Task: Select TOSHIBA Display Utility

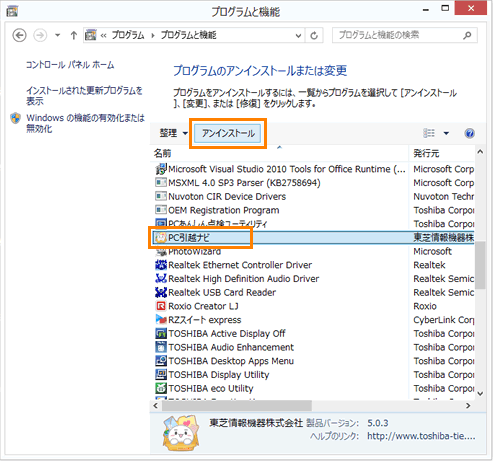Action: (219, 375)
